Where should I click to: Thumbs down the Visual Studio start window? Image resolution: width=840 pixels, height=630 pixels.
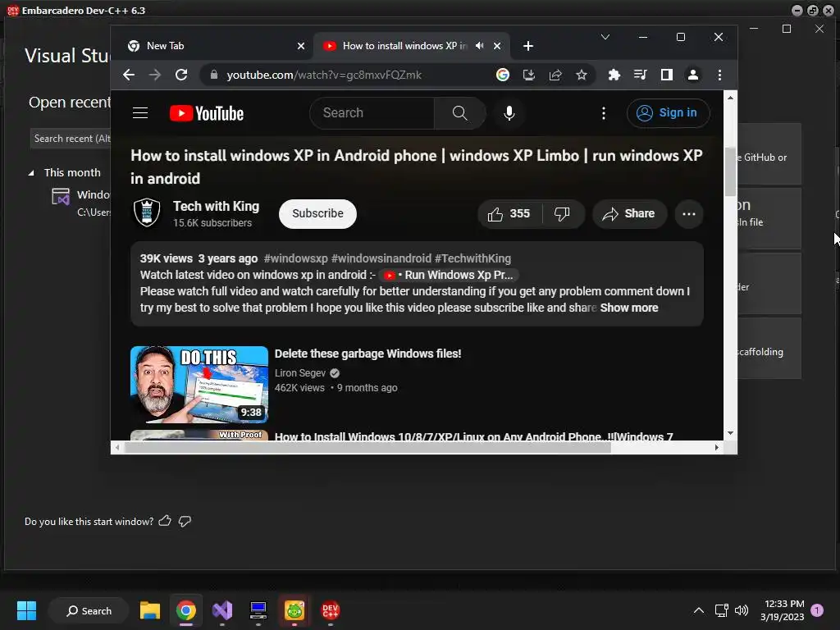(185, 521)
